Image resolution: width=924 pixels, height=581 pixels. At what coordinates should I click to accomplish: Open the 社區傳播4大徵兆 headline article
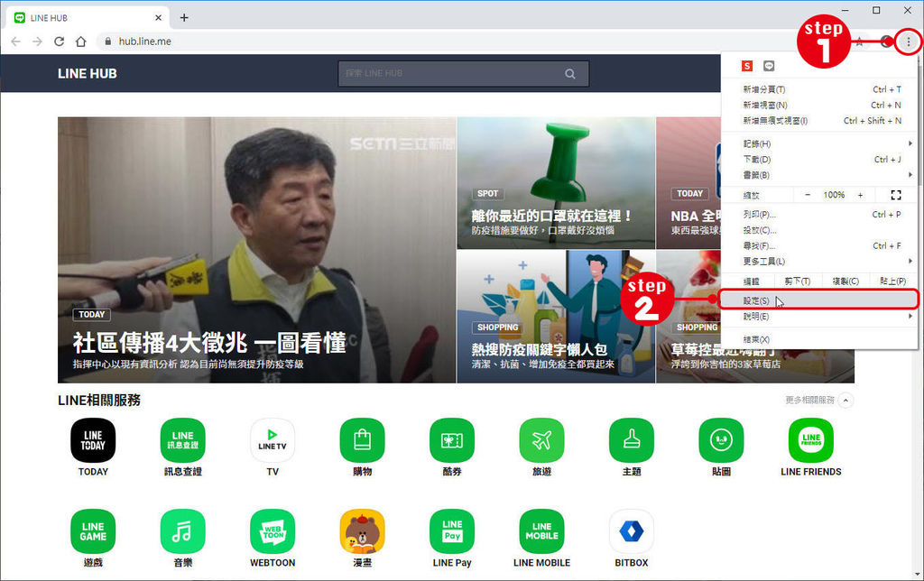[x=257, y=250]
